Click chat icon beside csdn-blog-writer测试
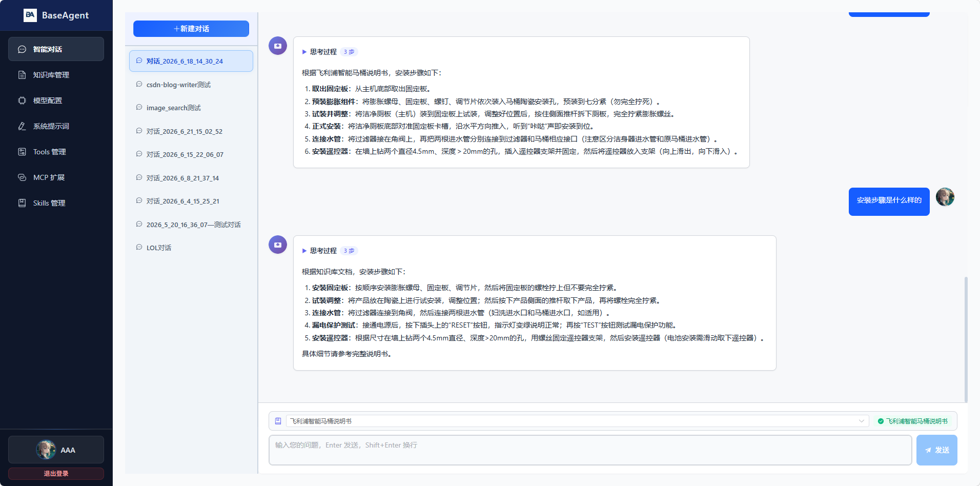980x486 pixels. [x=139, y=84]
